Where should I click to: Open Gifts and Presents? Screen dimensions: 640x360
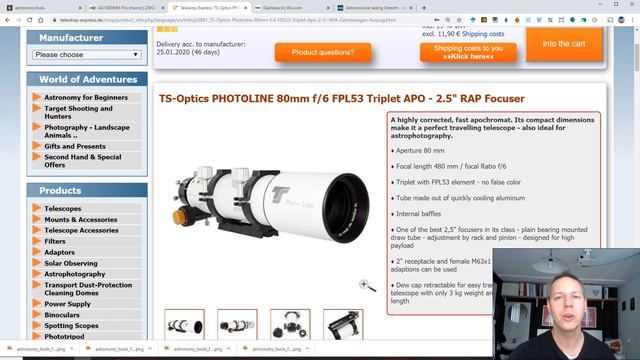click(75, 146)
